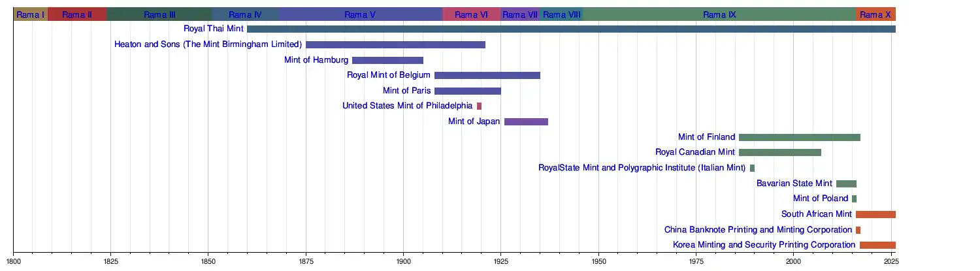Open the Heaton and Sons mint link

(208, 44)
